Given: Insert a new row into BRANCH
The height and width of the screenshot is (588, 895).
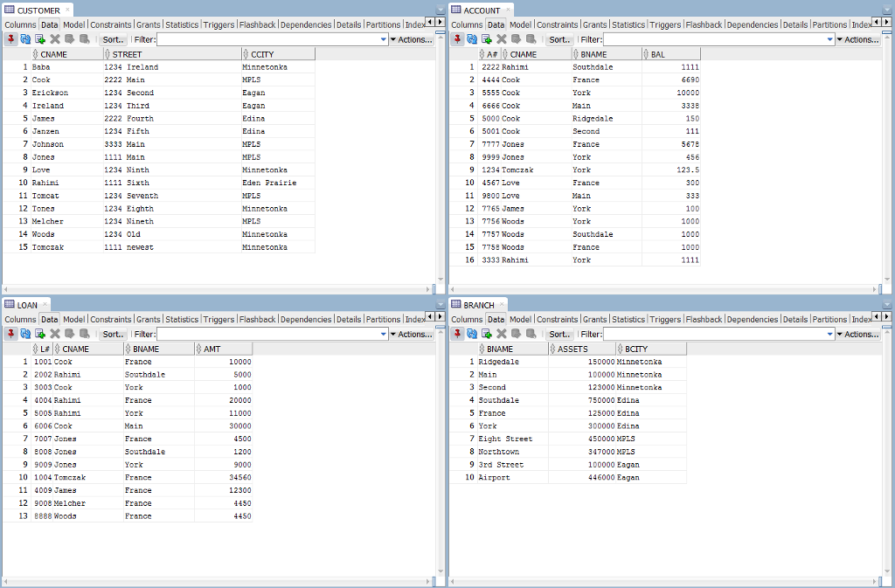Looking at the screenshot, I should (488, 334).
